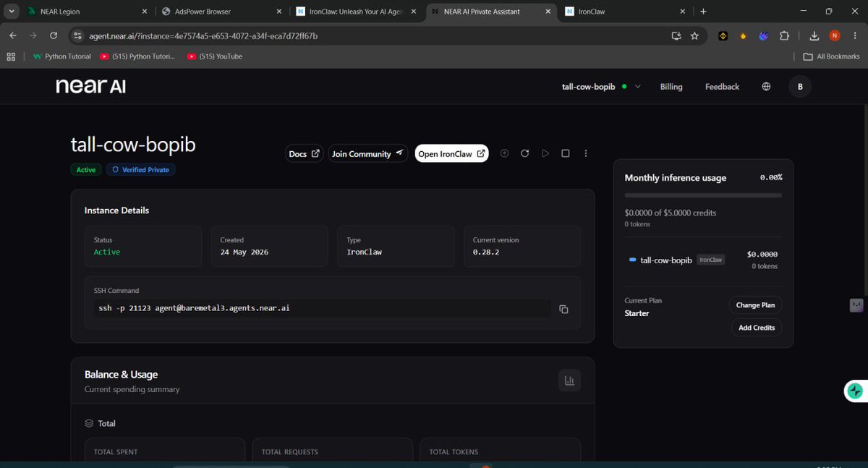Open the Binance wallet extension
868x468 pixels.
tap(723, 35)
